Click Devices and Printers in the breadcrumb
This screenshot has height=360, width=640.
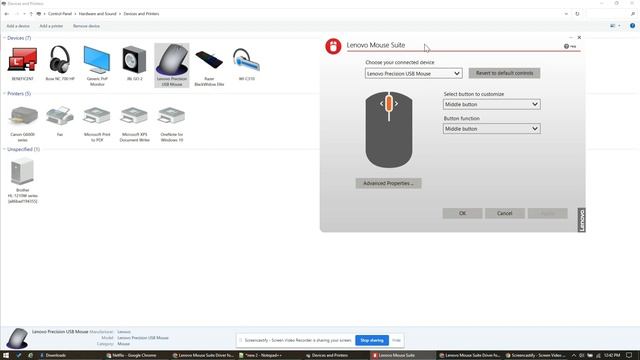[141, 14]
